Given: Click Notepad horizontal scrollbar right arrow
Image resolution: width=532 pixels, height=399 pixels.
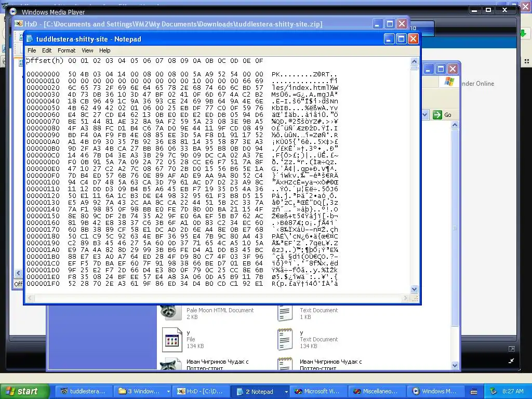Looking at the screenshot, I should pyautogui.click(x=405, y=298).
